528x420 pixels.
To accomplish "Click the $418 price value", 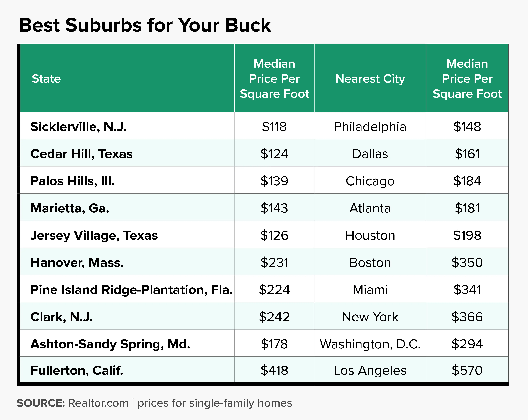I will (274, 371).
